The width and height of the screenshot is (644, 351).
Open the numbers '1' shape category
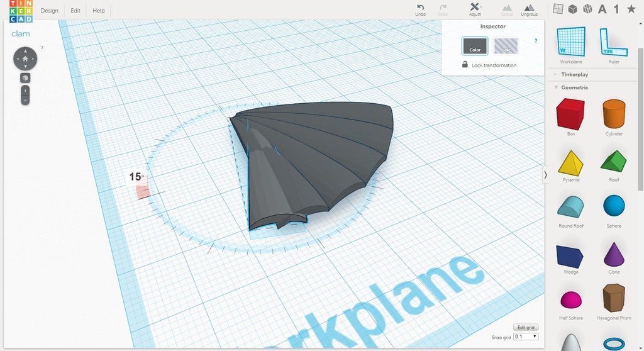coord(616,9)
